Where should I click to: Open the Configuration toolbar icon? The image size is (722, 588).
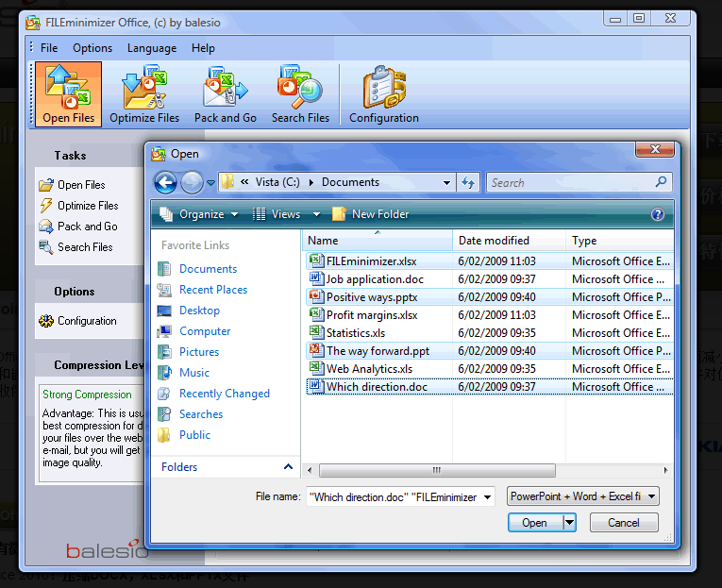pyautogui.click(x=384, y=94)
